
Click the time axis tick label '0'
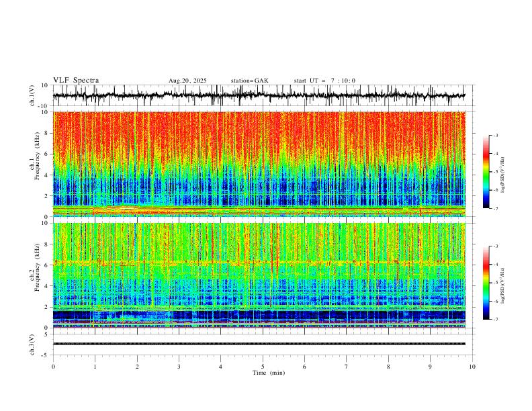(53, 367)
